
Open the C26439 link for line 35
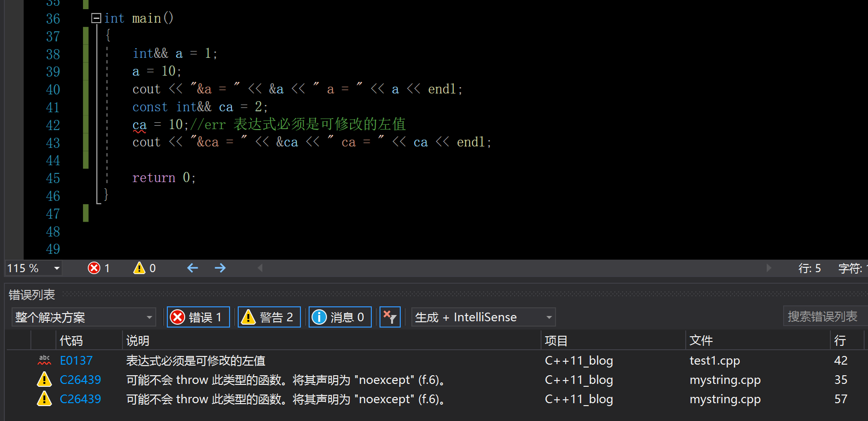pyautogui.click(x=81, y=380)
